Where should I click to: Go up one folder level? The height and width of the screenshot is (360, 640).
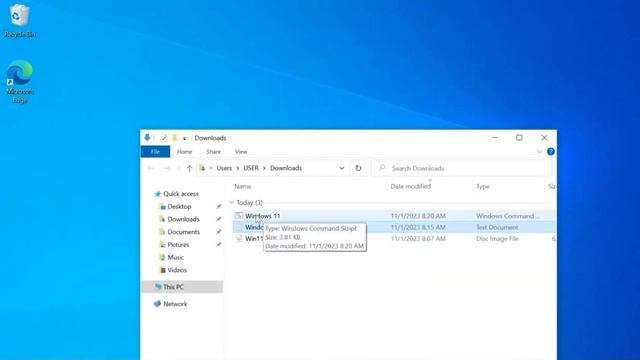pyautogui.click(x=189, y=168)
